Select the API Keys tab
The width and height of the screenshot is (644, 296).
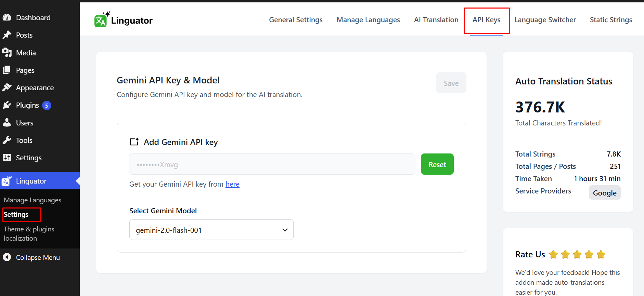tap(486, 20)
